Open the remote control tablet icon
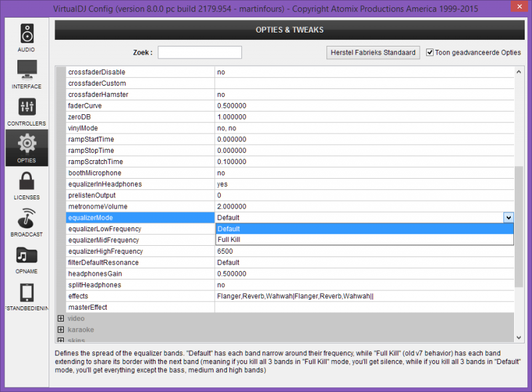The image size is (532, 392). (27, 292)
